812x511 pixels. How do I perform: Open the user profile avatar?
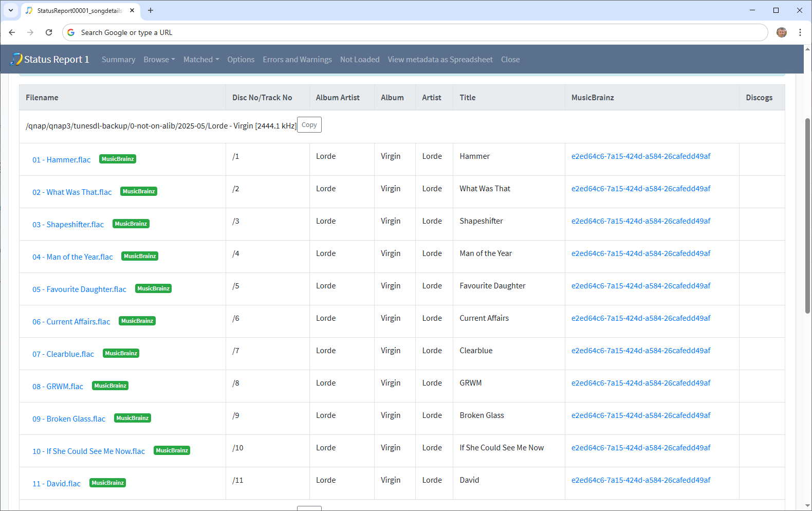781,32
